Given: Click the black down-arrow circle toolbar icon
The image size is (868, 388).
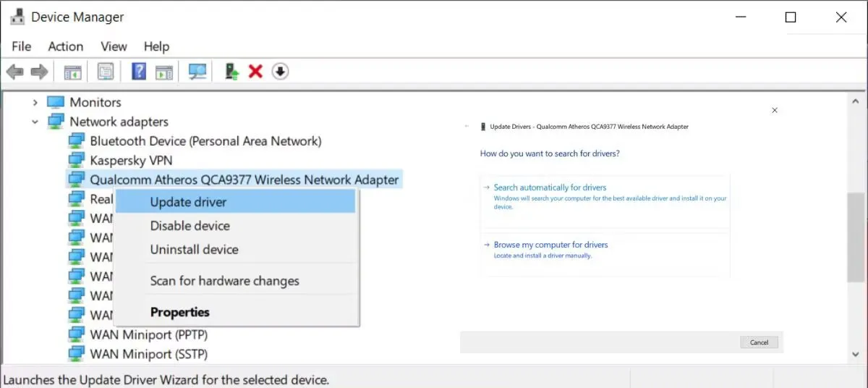Looking at the screenshot, I should pyautogui.click(x=280, y=72).
